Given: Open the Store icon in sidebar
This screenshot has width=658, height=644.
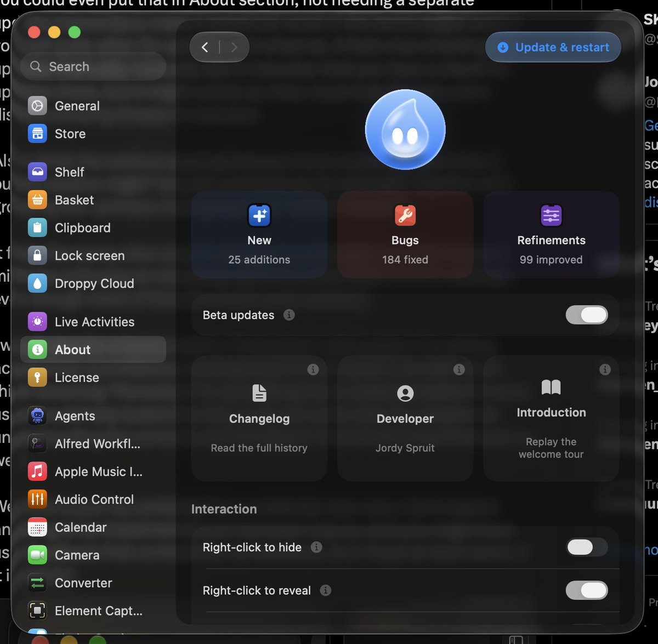Looking at the screenshot, I should 37,134.
